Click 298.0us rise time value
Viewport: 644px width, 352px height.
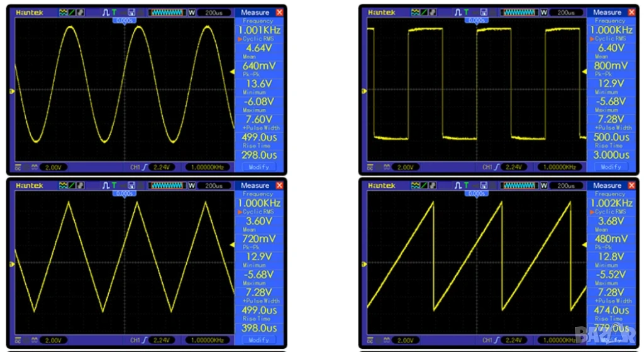point(259,156)
